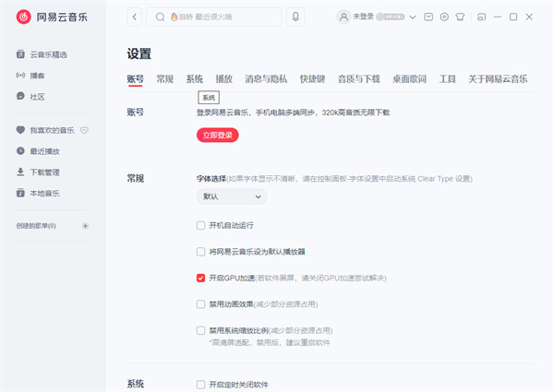Go to 下载管理 in the sidebar

(44, 172)
